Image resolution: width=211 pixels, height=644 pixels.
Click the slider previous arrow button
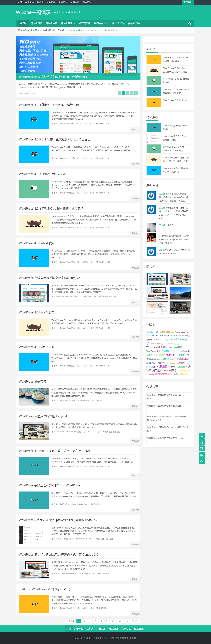coord(132,93)
